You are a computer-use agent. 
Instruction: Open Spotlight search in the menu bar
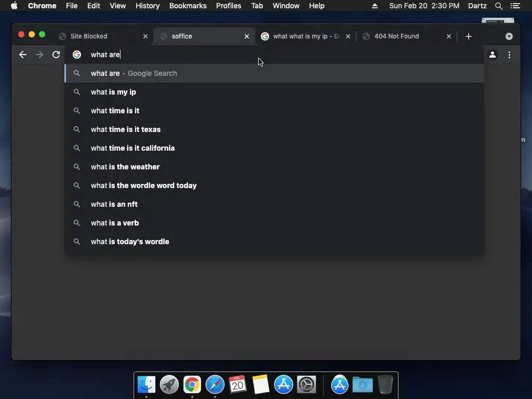[498, 6]
